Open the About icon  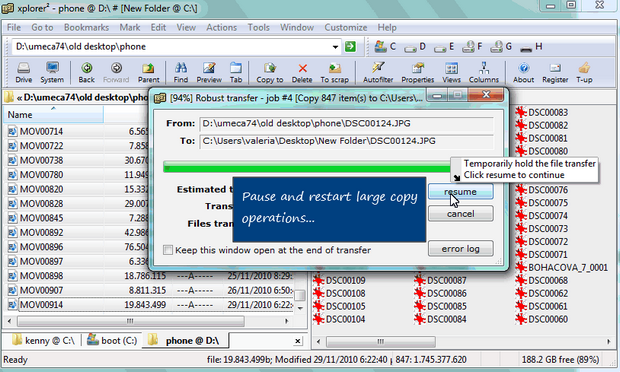click(524, 72)
